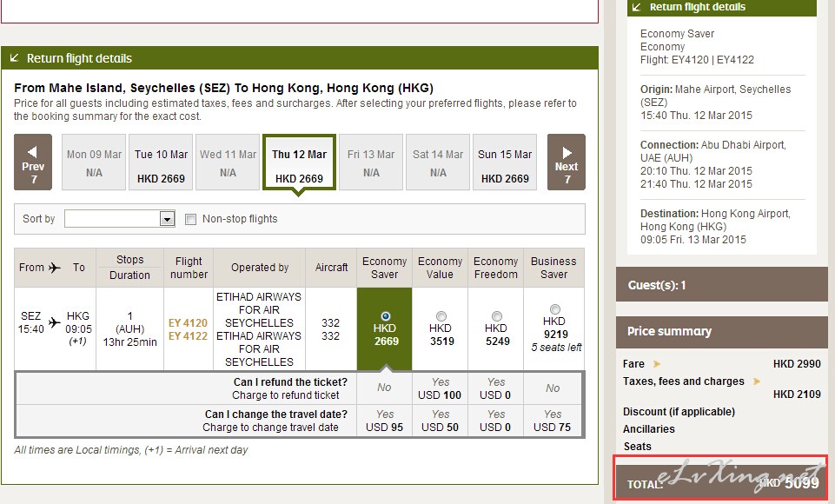This screenshot has width=835, height=504.
Task: Open the Sort by dropdown
Action: 120,218
